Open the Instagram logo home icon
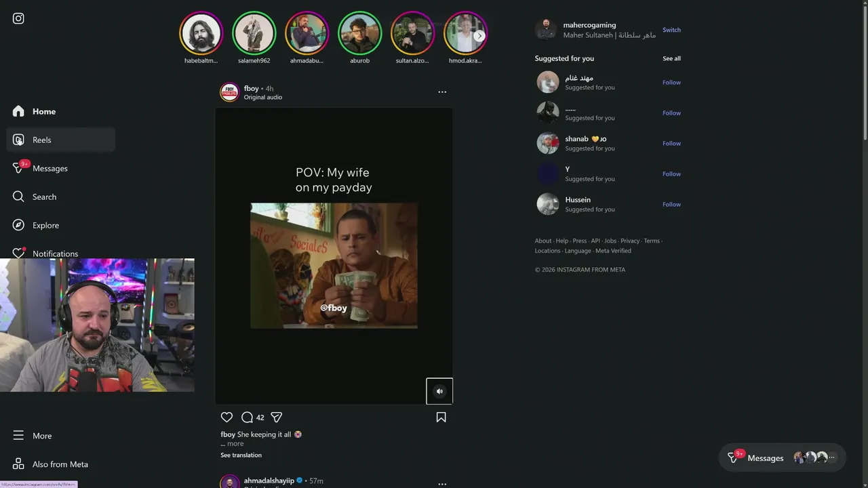The width and height of the screenshot is (868, 488). (18, 18)
